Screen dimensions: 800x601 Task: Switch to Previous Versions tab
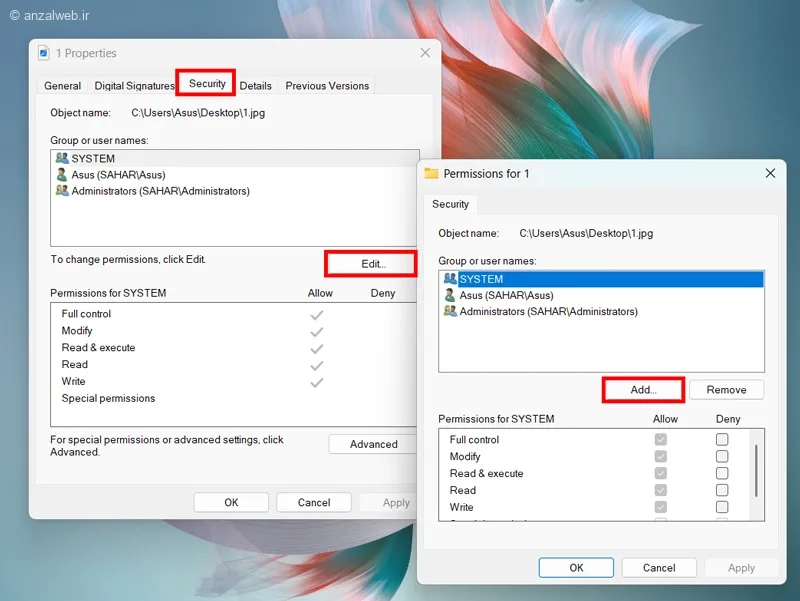(327, 86)
